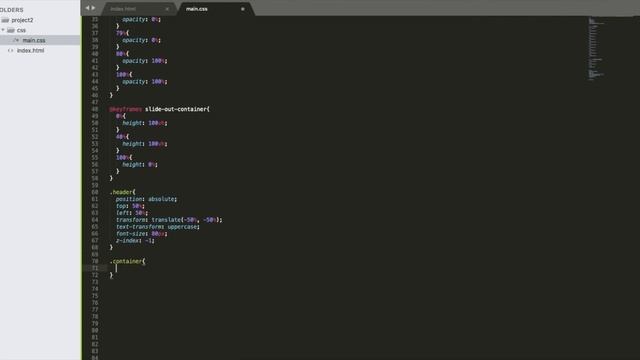The image size is (640, 360).
Task: Click the .header{ selector line
Action: click(x=122, y=192)
